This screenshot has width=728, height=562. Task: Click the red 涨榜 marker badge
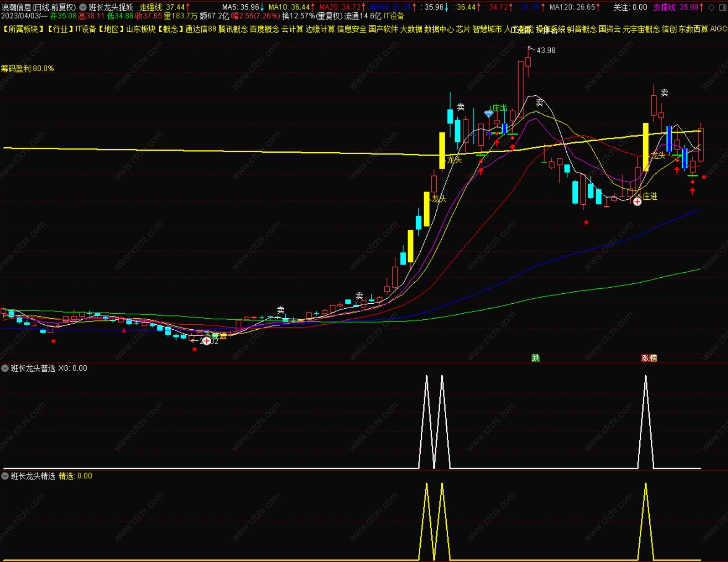pyautogui.click(x=649, y=358)
